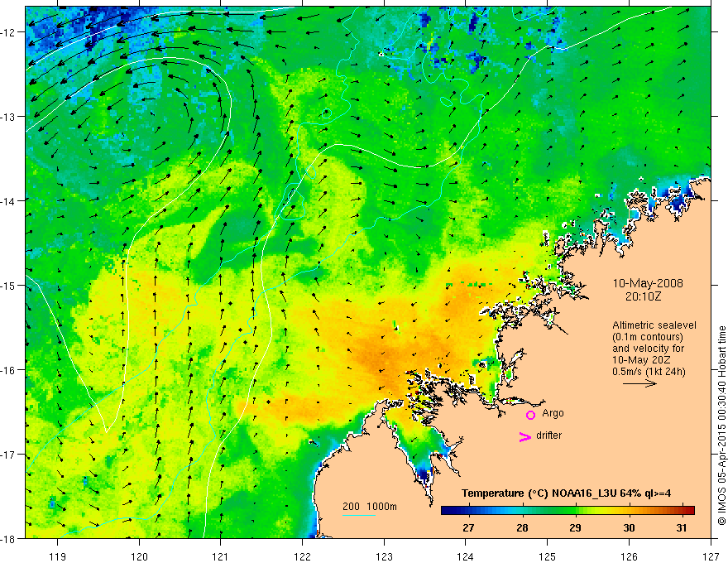Screen dimensions: 728x563
Task: Click the cyan 200 1000m depth legend line
Action: 359,515
